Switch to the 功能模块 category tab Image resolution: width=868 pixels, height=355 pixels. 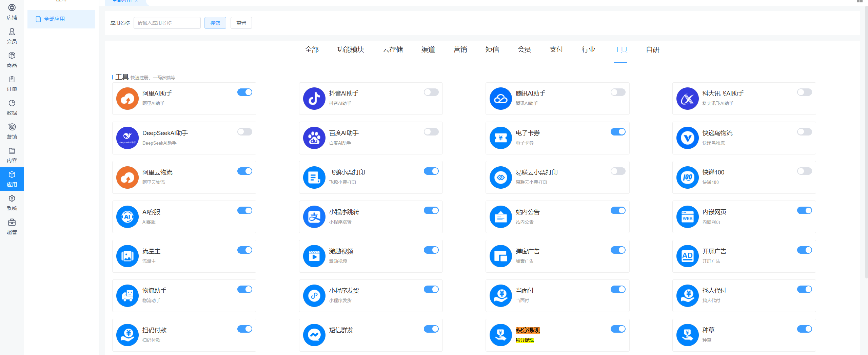click(351, 50)
